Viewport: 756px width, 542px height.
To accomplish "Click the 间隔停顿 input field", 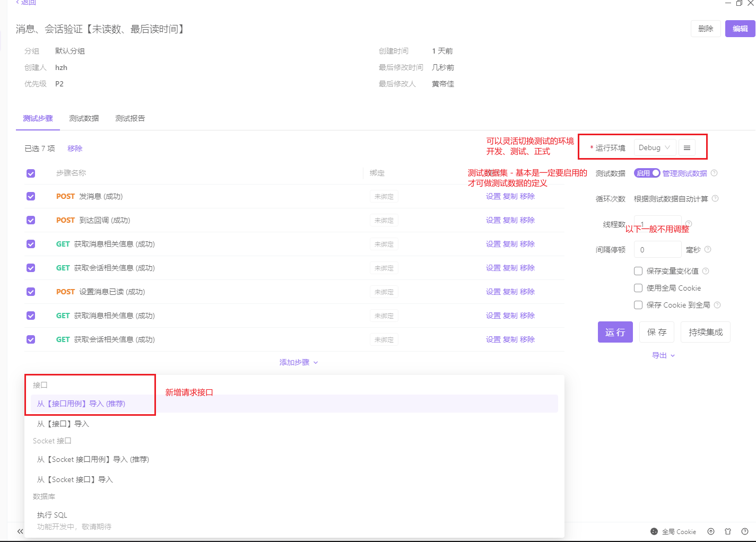I will [657, 249].
